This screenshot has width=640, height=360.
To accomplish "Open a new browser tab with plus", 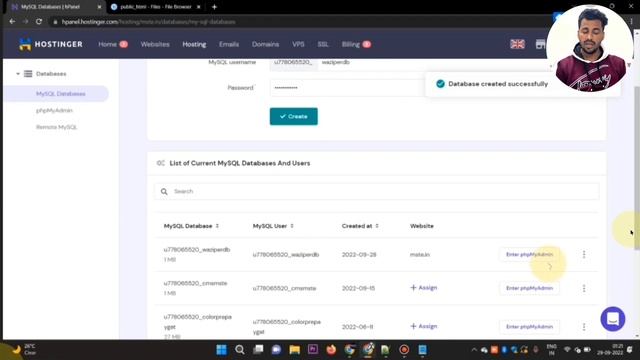I will pos(214,7).
